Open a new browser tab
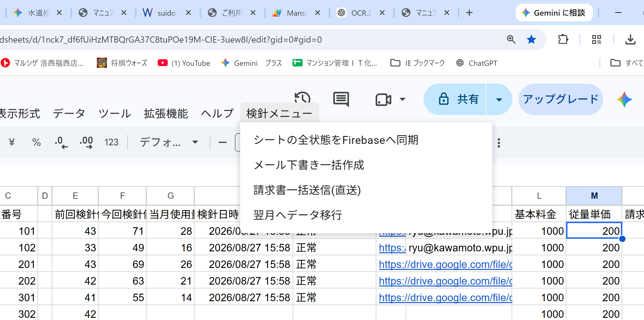Screen dimensions: 644x320 (469, 13)
